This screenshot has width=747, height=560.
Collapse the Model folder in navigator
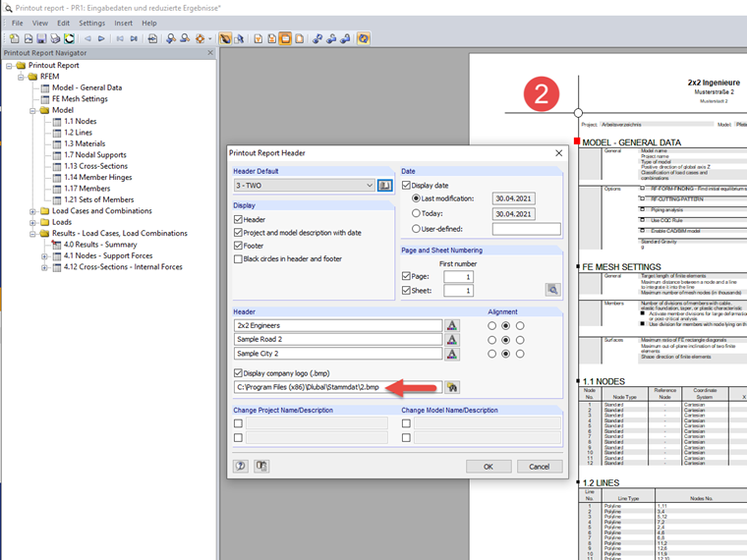tap(32, 110)
